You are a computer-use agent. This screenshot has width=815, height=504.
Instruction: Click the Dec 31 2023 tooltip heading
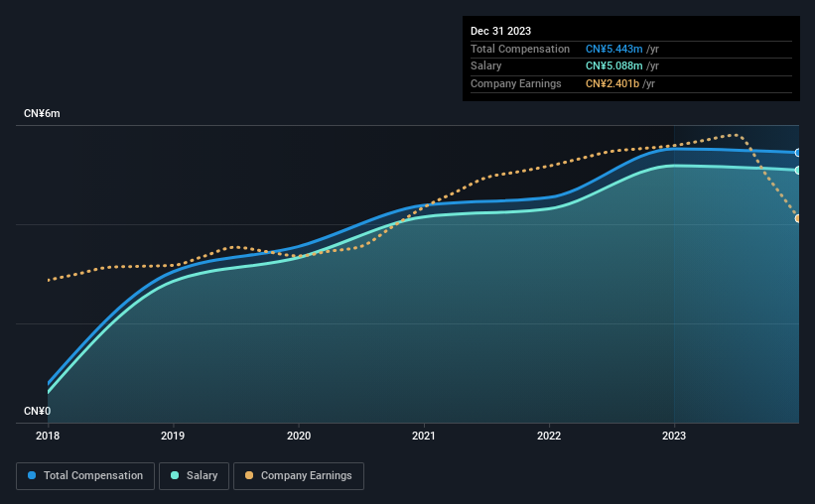(x=500, y=31)
